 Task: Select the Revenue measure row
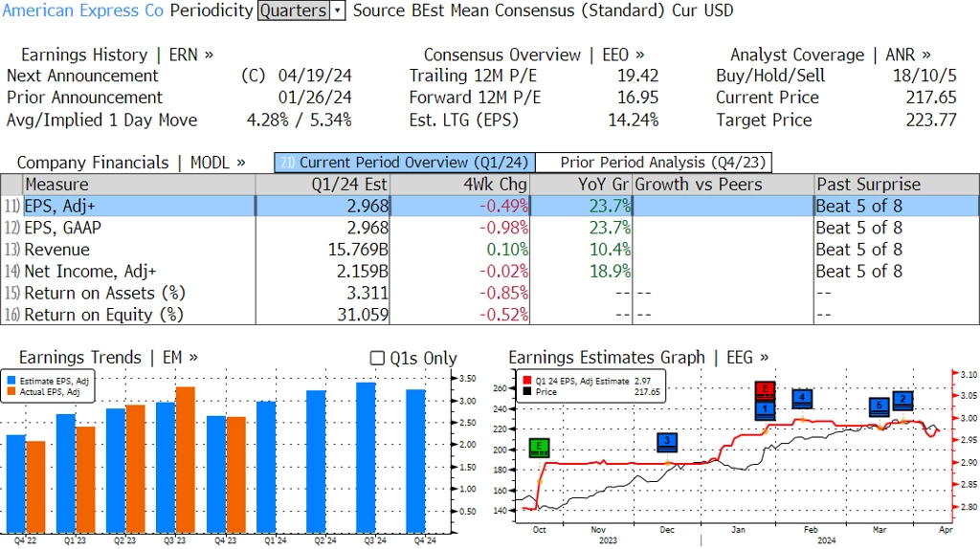point(490,250)
